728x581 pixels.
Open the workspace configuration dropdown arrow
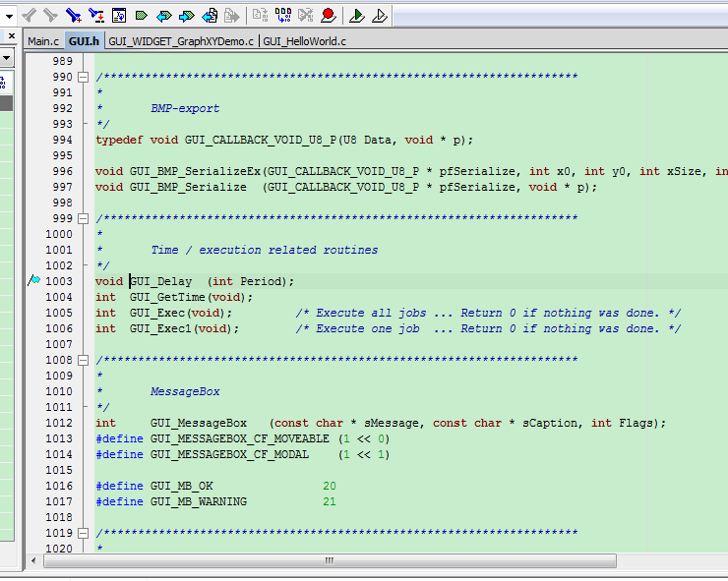(7, 58)
